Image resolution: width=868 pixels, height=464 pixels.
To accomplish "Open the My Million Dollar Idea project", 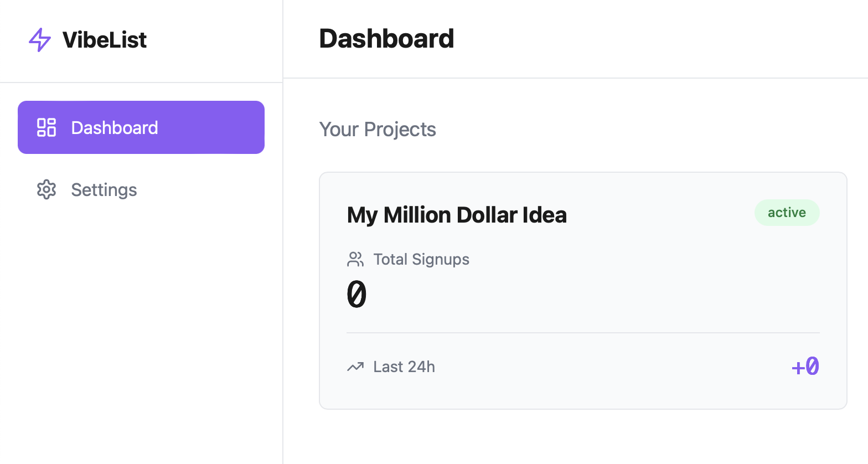I will point(457,215).
